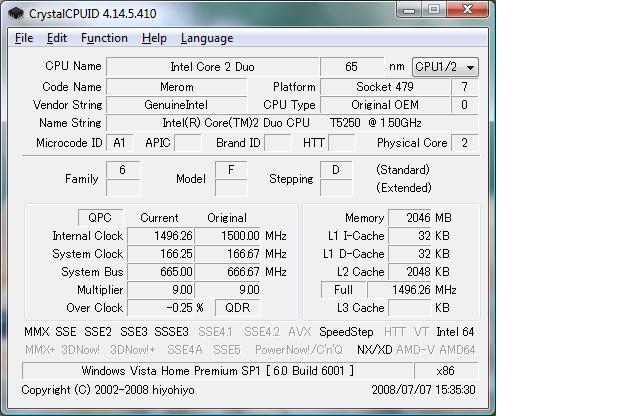Click the copyright text 'hiyohiyo'
Image resolution: width=640 pixels, height=416 pixels.
tap(173, 390)
